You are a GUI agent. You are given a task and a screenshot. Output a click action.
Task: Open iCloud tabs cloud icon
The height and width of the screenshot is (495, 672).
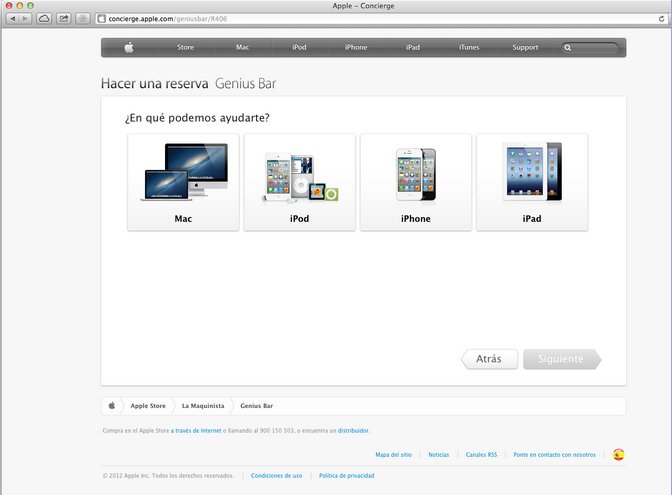point(44,19)
